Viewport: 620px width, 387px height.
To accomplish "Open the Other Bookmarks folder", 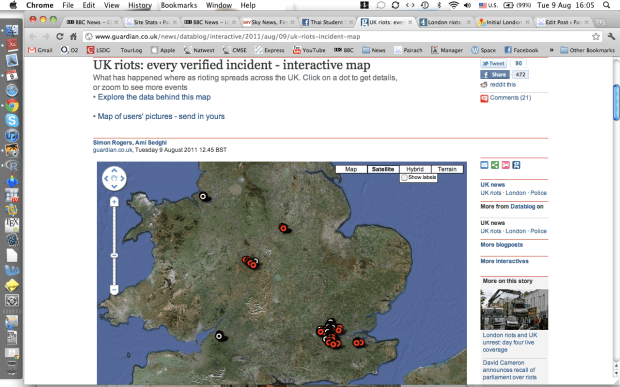I will [x=588, y=50].
